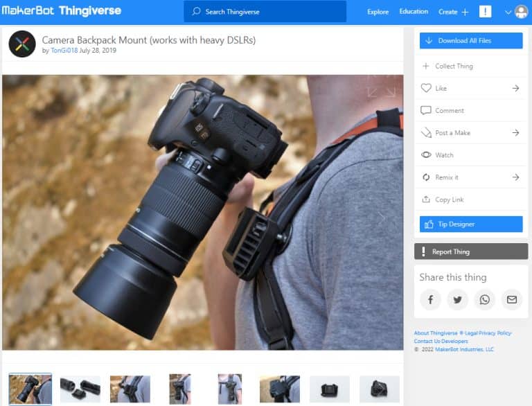The width and height of the screenshot is (532, 406).
Task: Click the MakerBot Thingiverse logo
Action: tap(62, 10)
